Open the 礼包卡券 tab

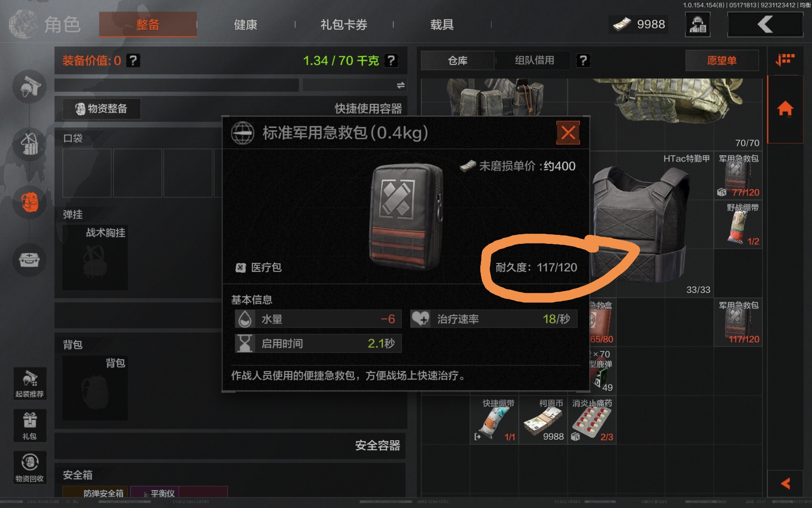point(344,25)
